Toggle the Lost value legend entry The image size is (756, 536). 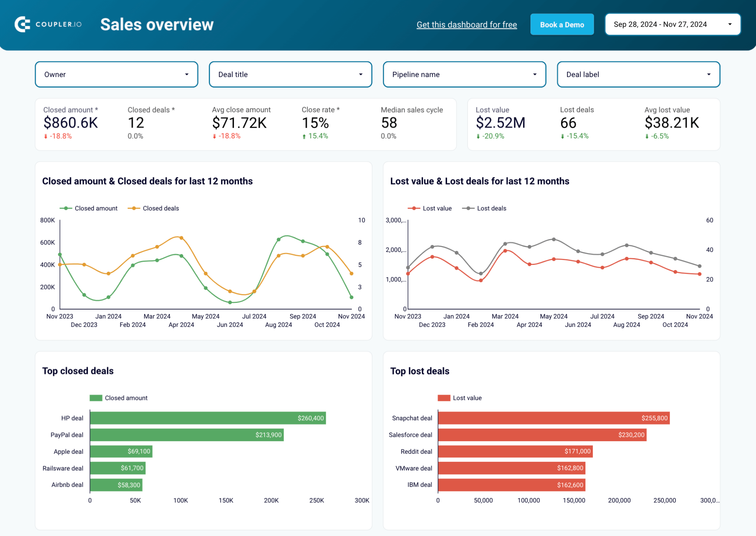click(x=437, y=208)
